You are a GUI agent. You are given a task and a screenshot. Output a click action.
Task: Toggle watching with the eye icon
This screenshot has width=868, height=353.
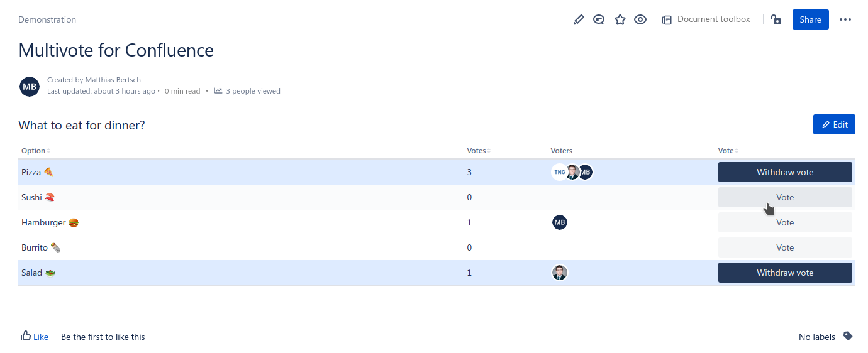click(x=640, y=20)
